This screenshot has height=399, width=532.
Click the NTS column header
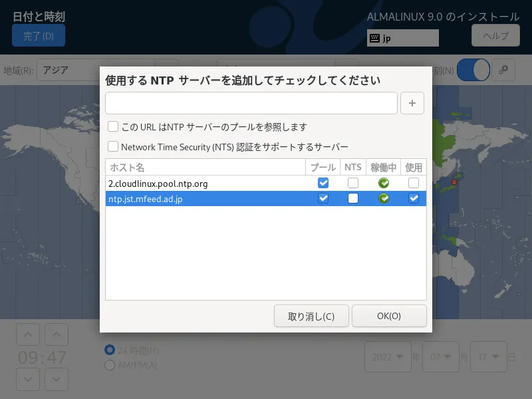tap(353, 168)
